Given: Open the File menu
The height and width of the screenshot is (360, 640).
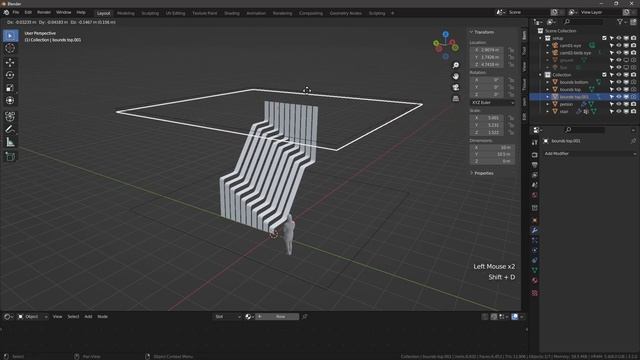Looking at the screenshot, I should (16, 13).
